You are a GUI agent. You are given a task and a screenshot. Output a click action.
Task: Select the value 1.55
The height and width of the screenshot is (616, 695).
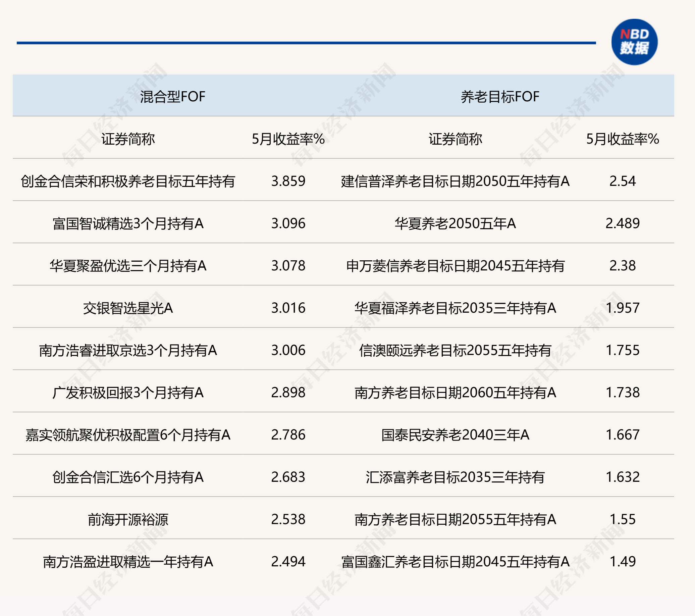click(x=623, y=519)
